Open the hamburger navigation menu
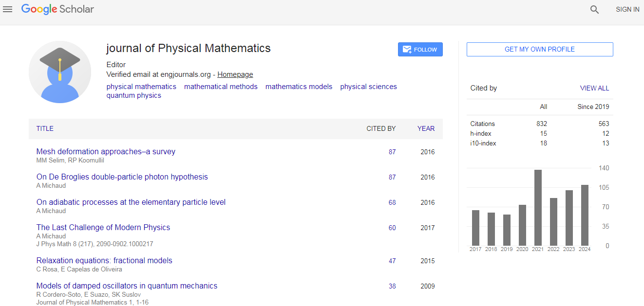644x306 pixels. (8, 9)
